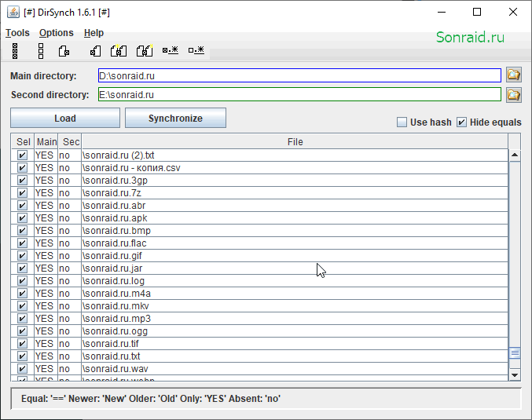Click the status bar legend text
Screen dimensions: 532x420
point(151,399)
